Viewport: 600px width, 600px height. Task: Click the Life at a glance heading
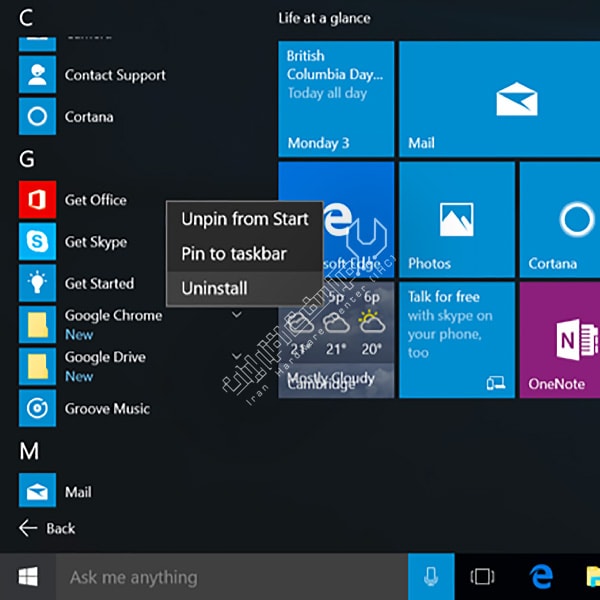pyautogui.click(x=324, y=18)
